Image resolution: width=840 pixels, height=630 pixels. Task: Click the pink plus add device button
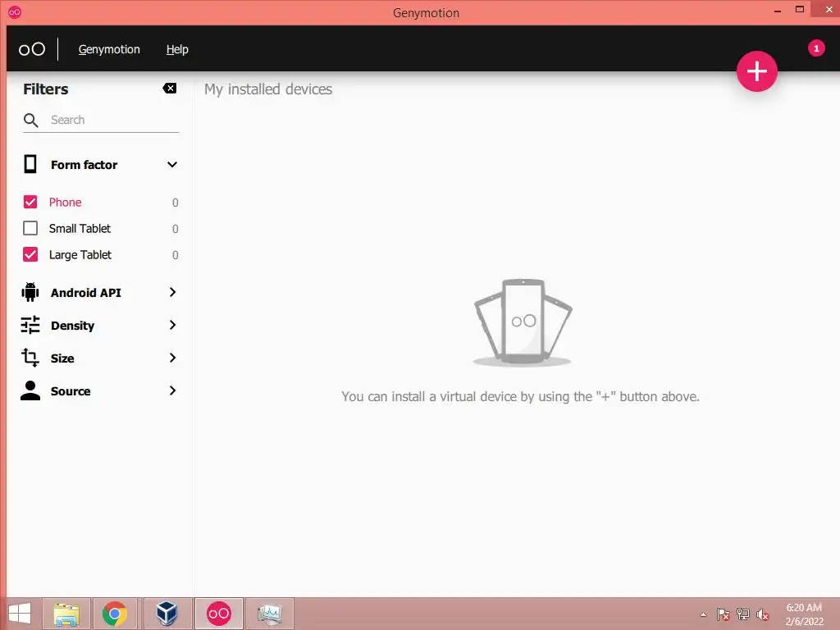[x=756, y=71]
